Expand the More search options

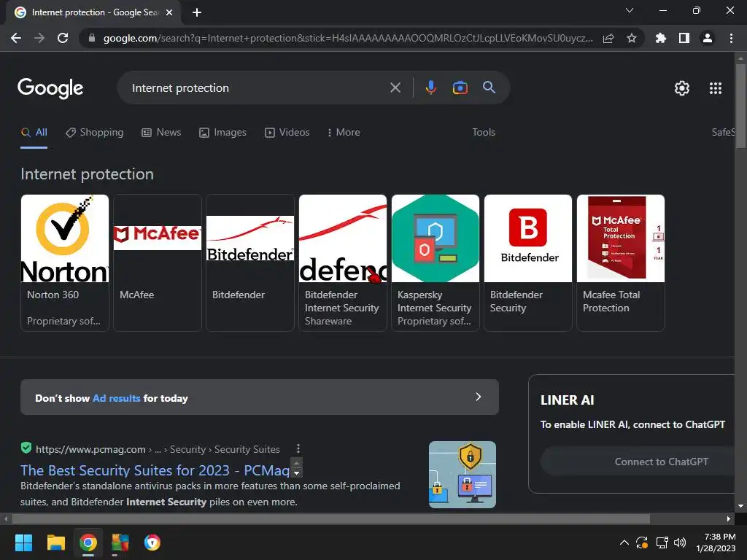coord(344,133)
